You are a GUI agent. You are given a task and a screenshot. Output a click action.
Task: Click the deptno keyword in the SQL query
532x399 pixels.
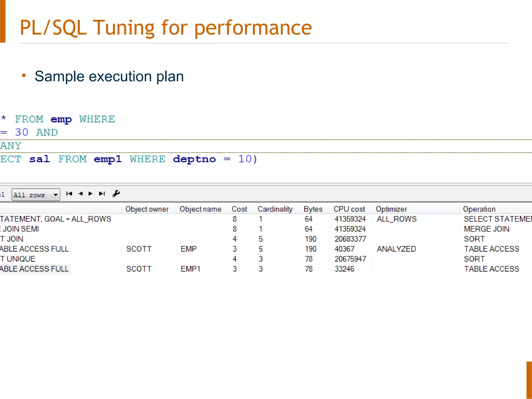point(194,159)
